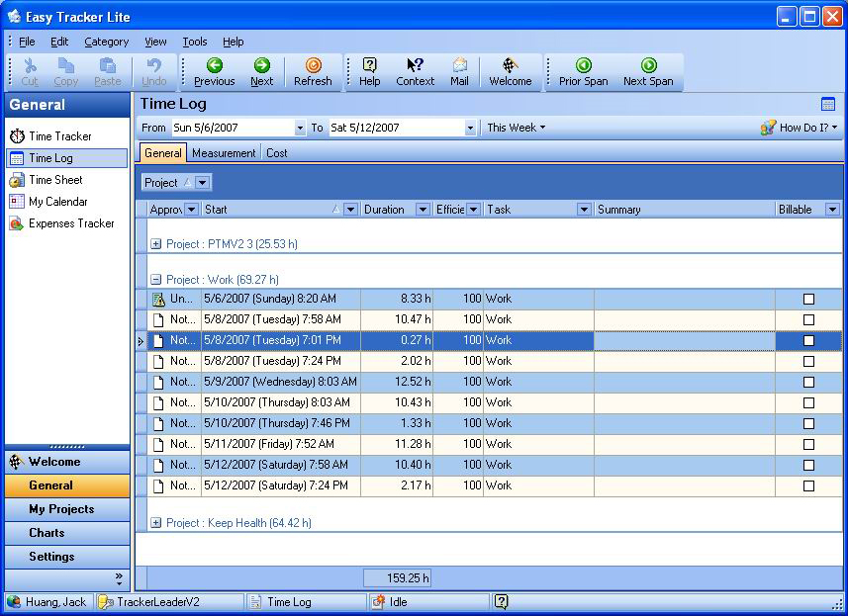Image resolution: width=848 pixels, height=616 pixels.
Task: Open Help from the toolbar
Action: click(369, 72)
